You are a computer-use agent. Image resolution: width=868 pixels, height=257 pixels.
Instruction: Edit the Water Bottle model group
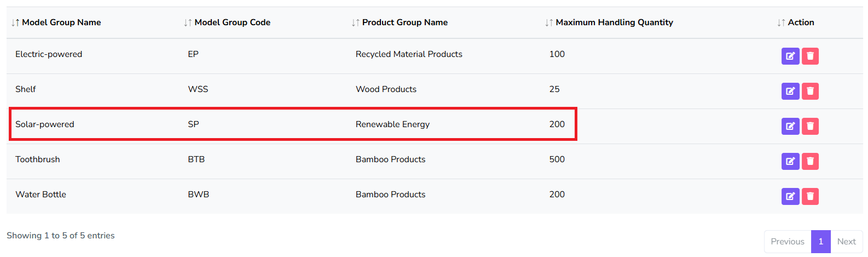click(790, 196)
